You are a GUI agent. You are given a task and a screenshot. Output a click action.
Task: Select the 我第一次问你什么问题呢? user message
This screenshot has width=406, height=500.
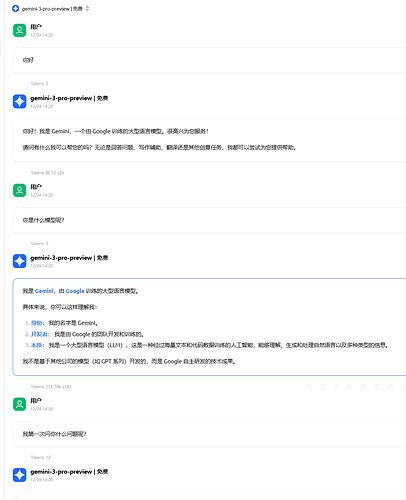pos(209,434)
